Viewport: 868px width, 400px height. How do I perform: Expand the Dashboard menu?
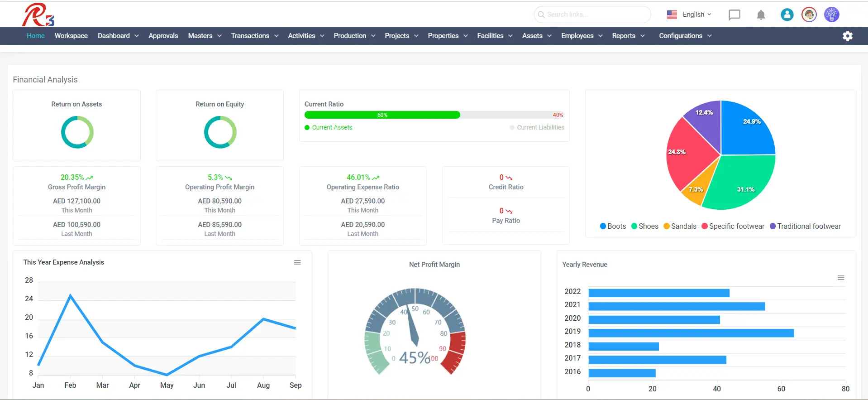(118, 36)
